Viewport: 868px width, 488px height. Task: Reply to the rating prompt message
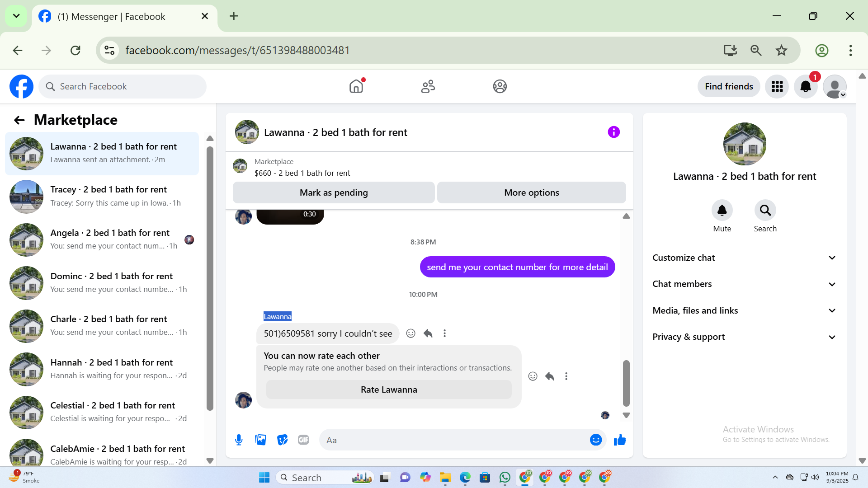click(x=549, y=376)
